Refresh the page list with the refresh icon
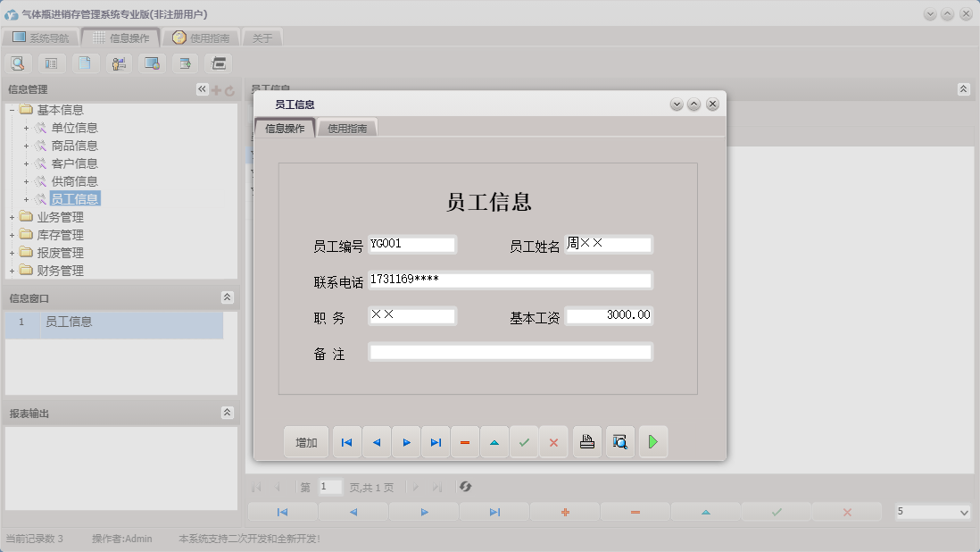Viewport: 980px width, 552px height. click(x=465, y=487)
